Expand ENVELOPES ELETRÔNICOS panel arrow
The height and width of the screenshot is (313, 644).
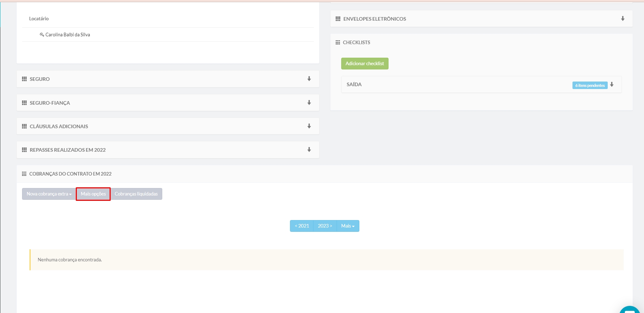[623, 19]
